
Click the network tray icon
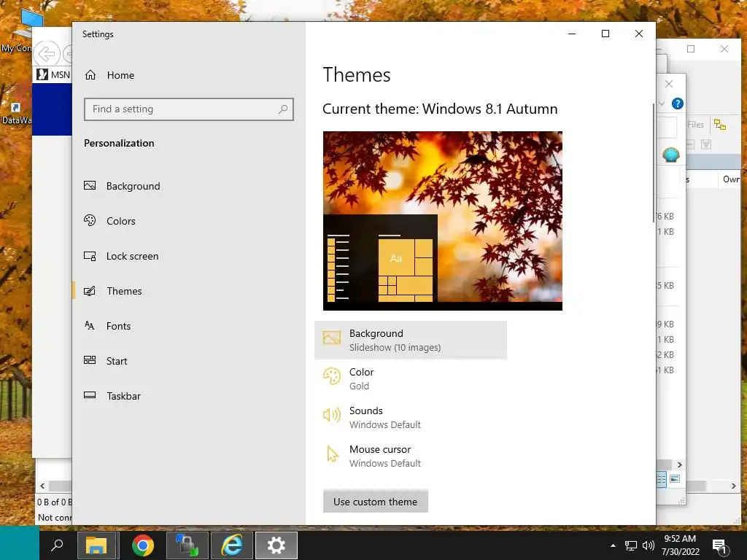631,545
